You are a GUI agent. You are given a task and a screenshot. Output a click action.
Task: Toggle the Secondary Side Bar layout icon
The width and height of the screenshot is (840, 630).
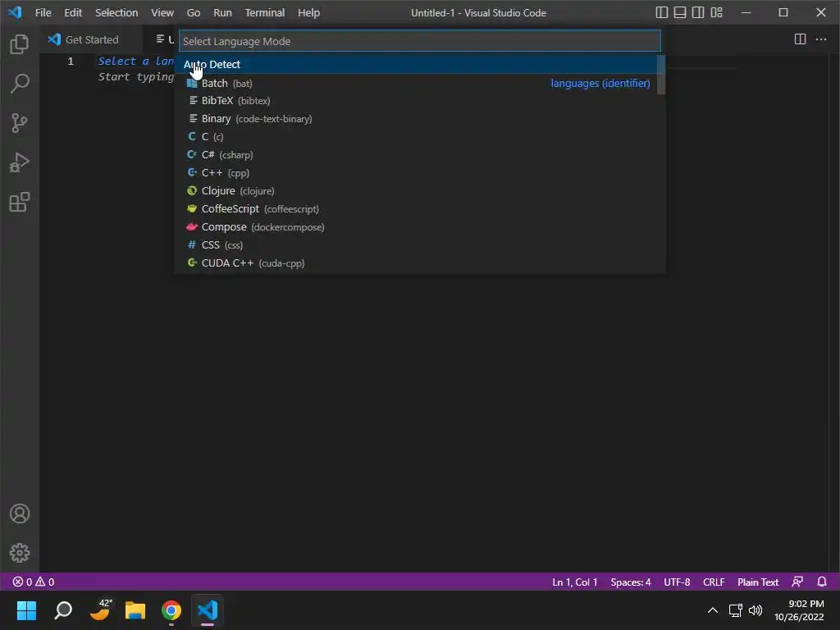click(x=698, y=12)
